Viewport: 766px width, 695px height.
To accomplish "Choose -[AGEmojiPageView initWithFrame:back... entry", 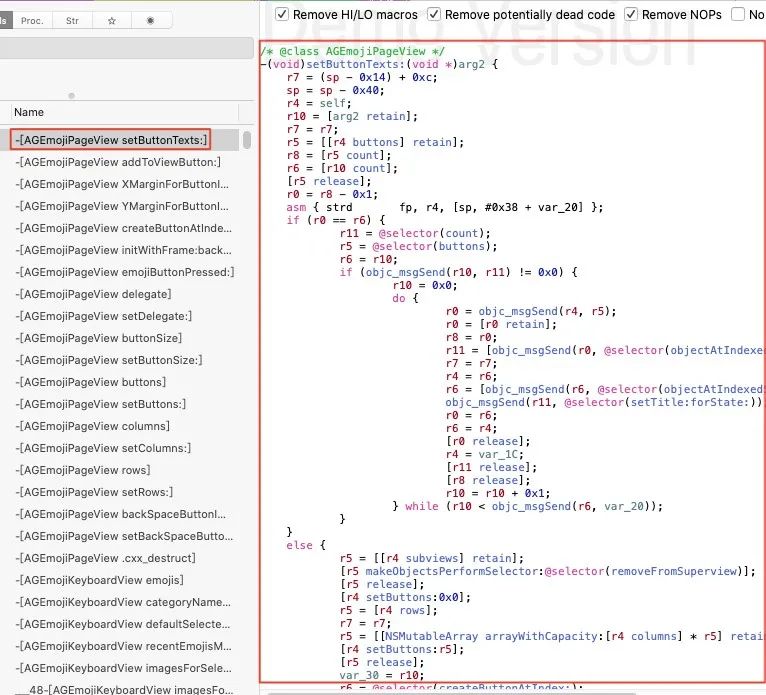I will [124, 250].
